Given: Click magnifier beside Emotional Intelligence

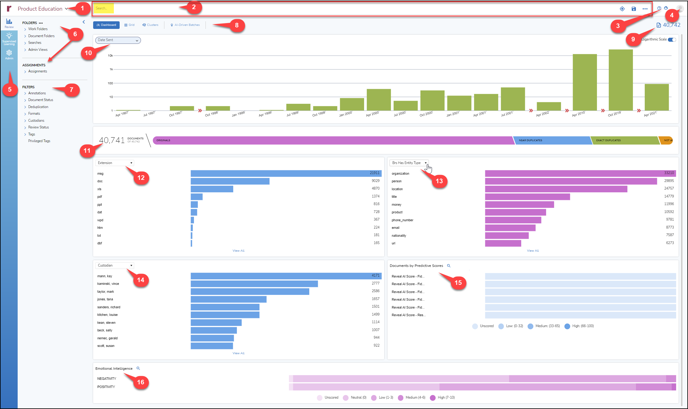Looking at the screenshot, I should 138,368.
